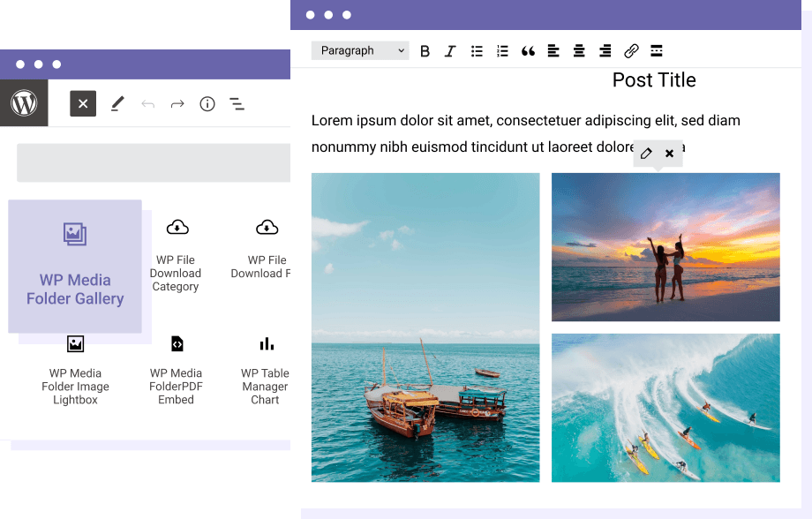This screenshot has width=812, height=519.
Task: Click the boats gallery thumbnail
Action: [425, 327]
